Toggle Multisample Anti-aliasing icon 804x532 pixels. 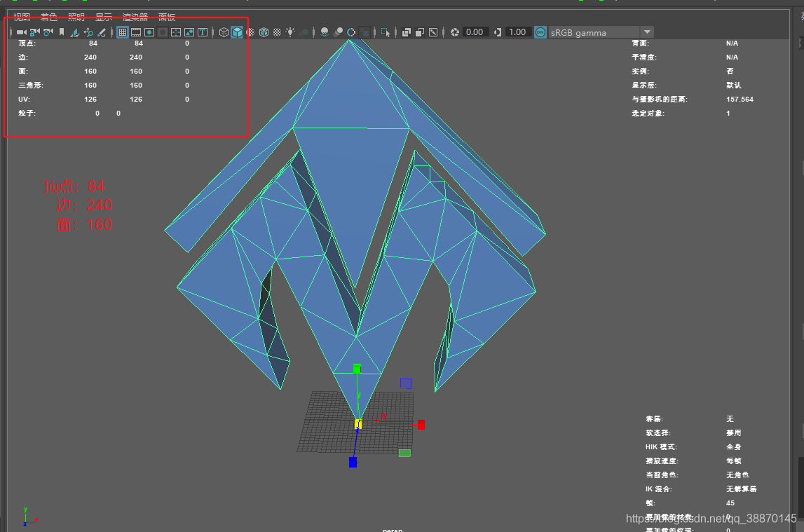click(351, 32)
